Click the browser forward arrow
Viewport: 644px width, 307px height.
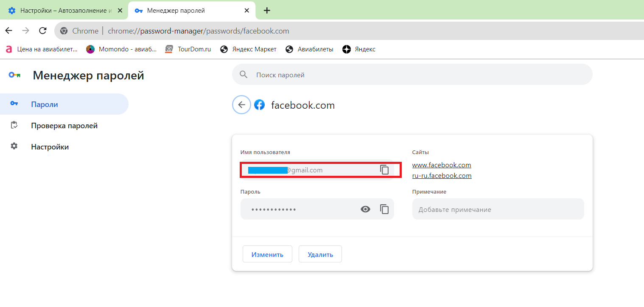point(25,31)
